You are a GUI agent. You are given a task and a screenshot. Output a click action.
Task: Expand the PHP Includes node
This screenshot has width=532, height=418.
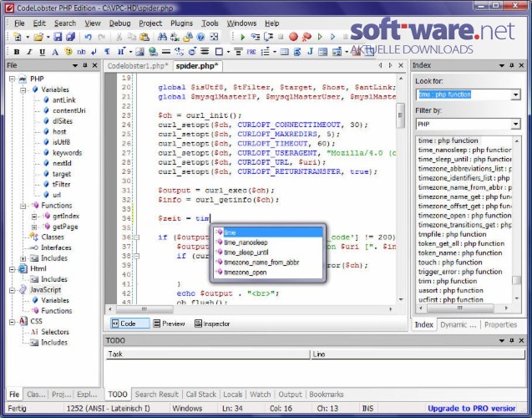(x=23, y=258)
